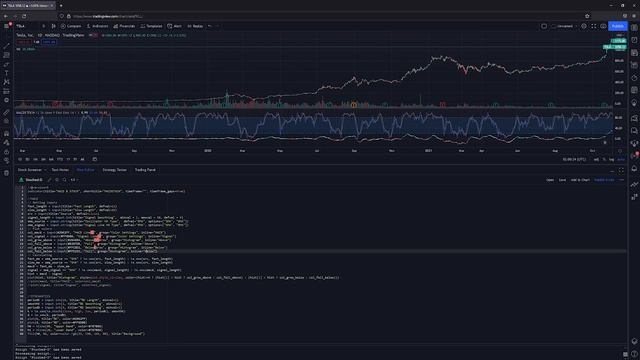Start bar Replay mode
This screenshot has height=360, width=640.
tap(195, 26)
